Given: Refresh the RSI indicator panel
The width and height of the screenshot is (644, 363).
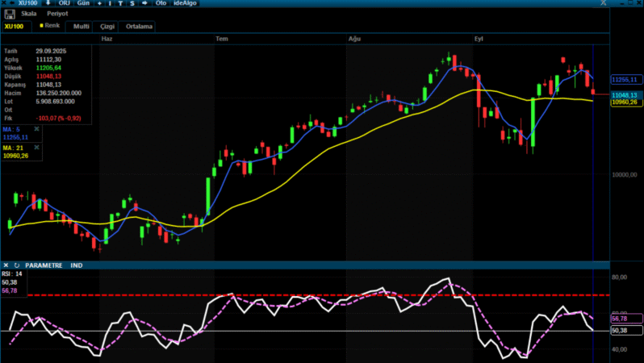Looking at the screenshot, I should [16, 265].
